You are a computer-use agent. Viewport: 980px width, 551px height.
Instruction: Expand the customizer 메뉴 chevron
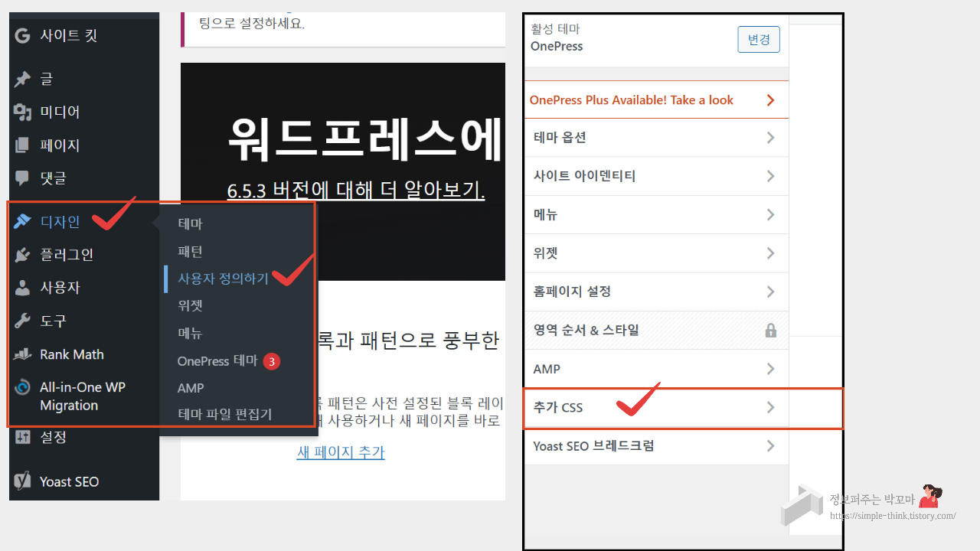tap(771, 215)
